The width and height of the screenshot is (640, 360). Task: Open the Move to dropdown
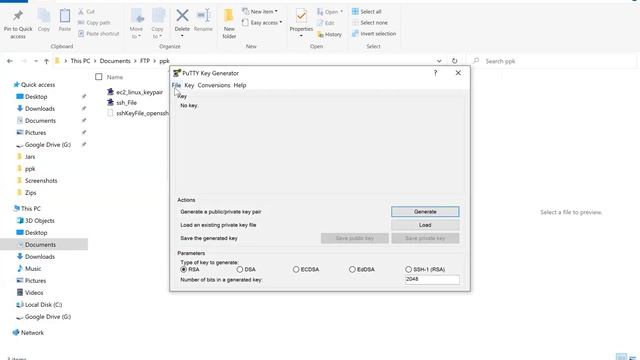tap(136, 33)
